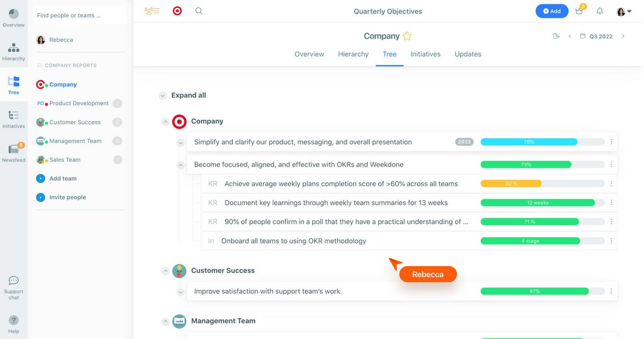Open key result about weekly plans completion score
The image size is (644, 339).
click(341, 184)
